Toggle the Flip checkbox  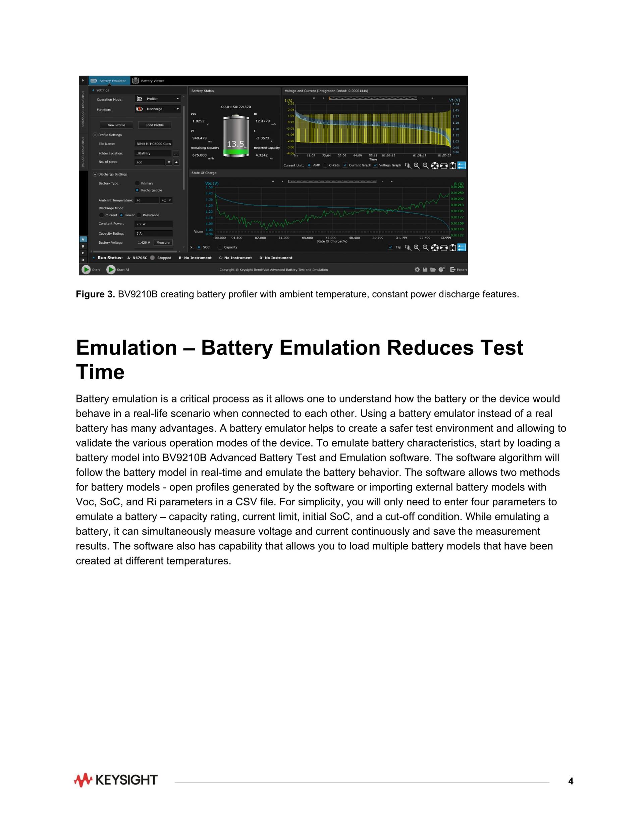coord(390,247)
